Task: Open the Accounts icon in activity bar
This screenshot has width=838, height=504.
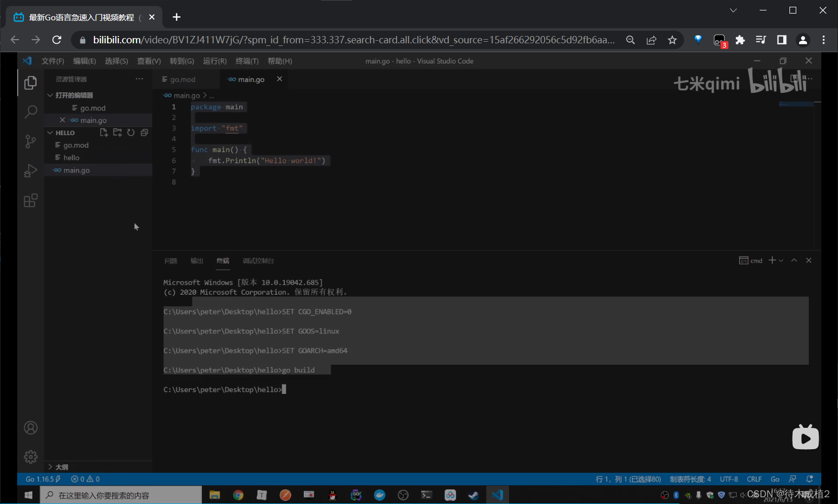Action: pos(31,428)
